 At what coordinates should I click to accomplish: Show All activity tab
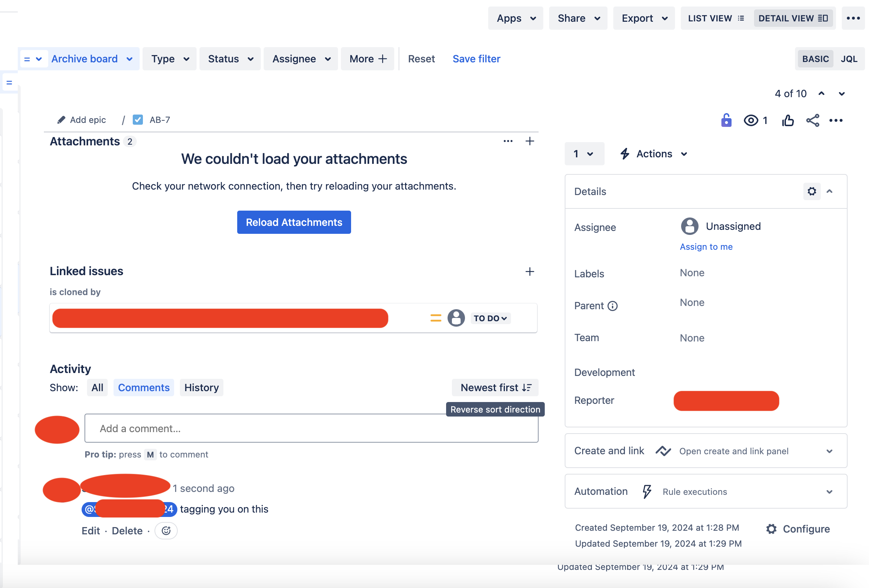97,388
